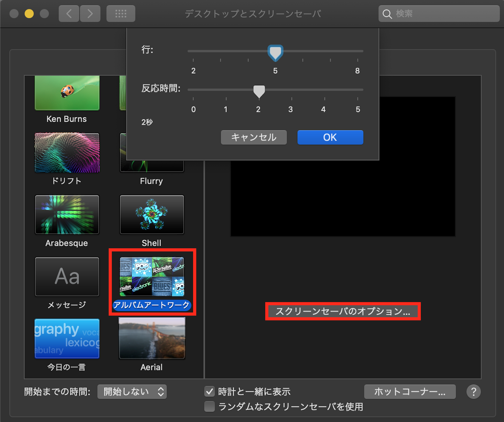This screenshot has height=422, width=504.
Task: Select the 今日の一言 screensaver icon
Action: click(67, 339)
